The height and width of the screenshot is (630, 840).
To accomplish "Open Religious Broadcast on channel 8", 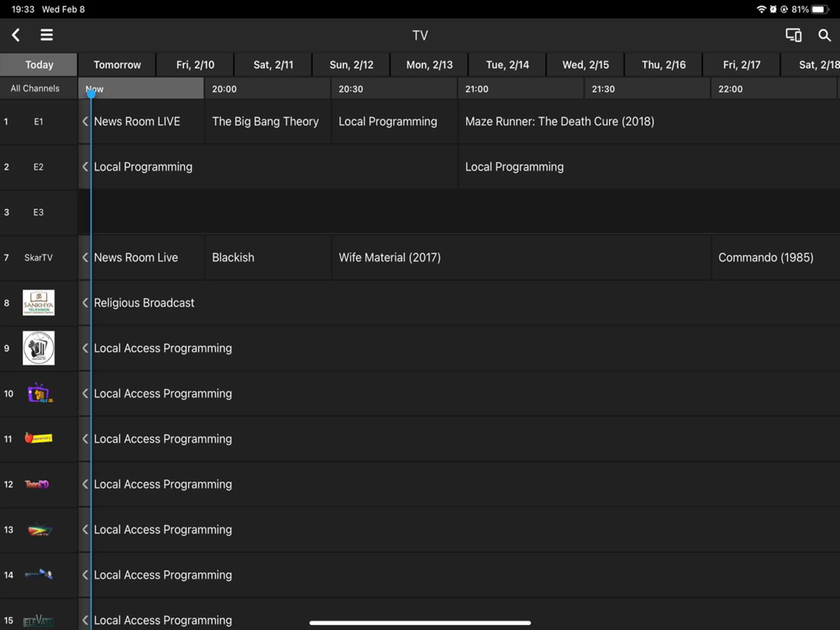I will pyautogui.click(x=459, y=302).
